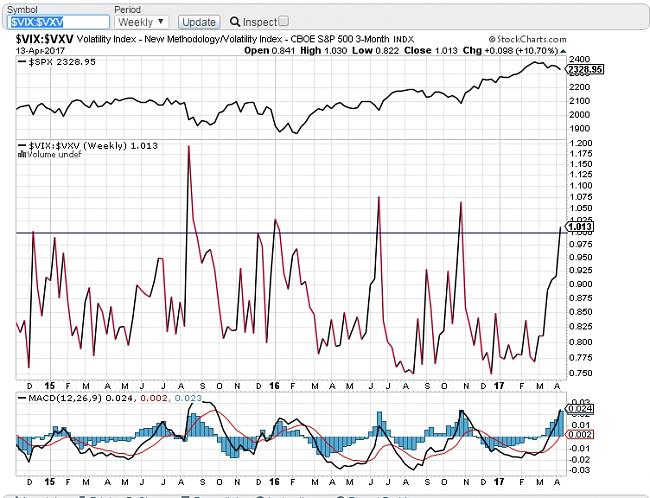
Task: Click the Close 1.013 value in header
Action: [431, 51]
